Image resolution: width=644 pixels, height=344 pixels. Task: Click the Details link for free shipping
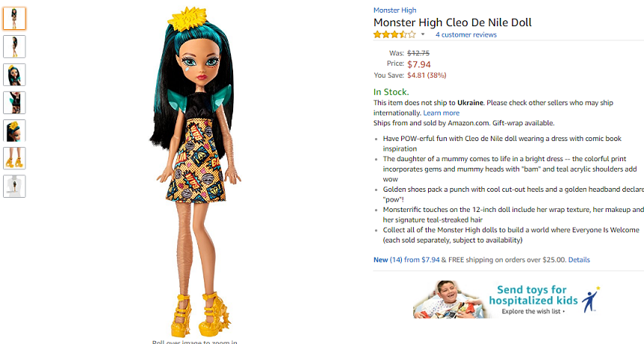579,260
